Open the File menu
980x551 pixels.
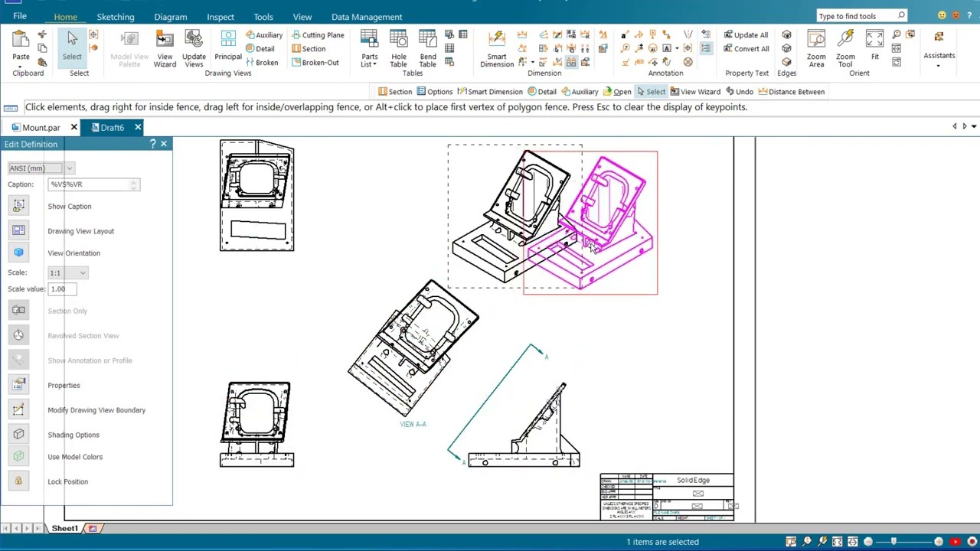point(20,16)
